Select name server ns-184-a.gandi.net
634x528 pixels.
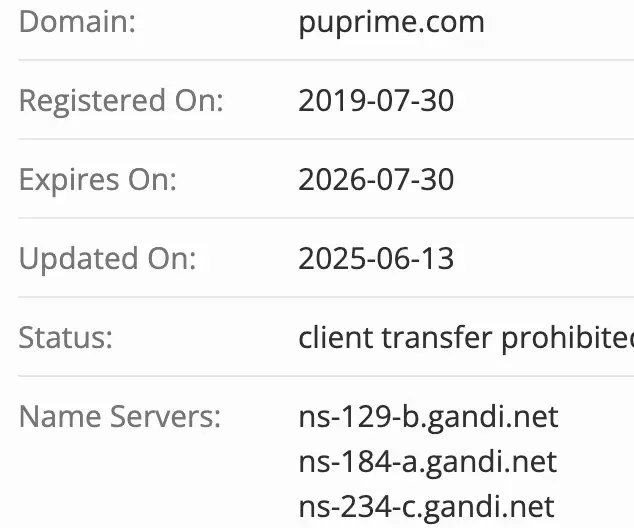click(428, 462)
